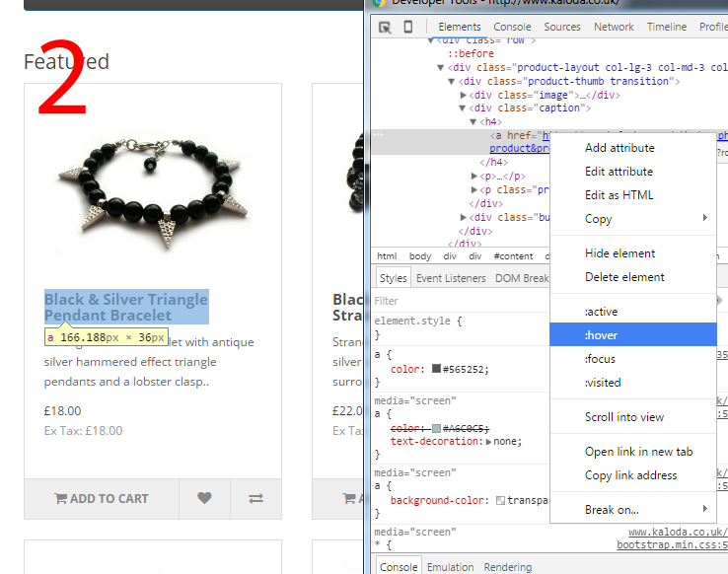Image resolution: width=728 pixels, height=574 pixels.
Task: Choose Delete element
Action: coord(633,277)
